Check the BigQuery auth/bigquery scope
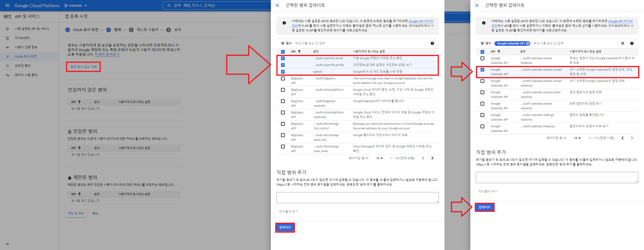The height and width of the screenshot is (250, 644). [x=283, y=79]
